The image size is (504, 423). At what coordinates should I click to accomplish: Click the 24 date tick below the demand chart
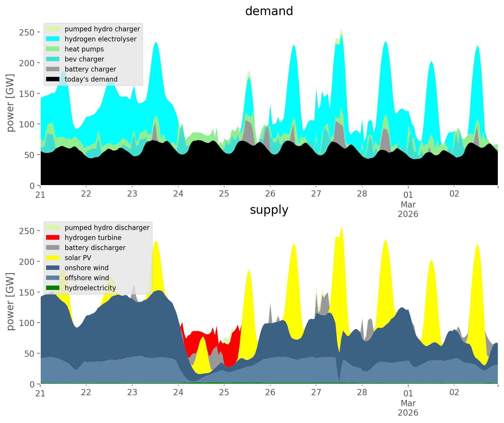[x=178, y=194]
